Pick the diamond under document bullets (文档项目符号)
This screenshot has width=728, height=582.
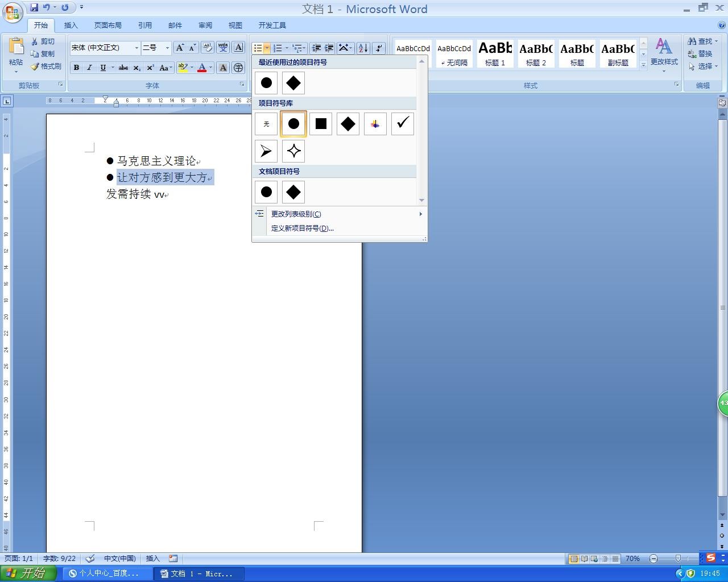tap(293, 192)
